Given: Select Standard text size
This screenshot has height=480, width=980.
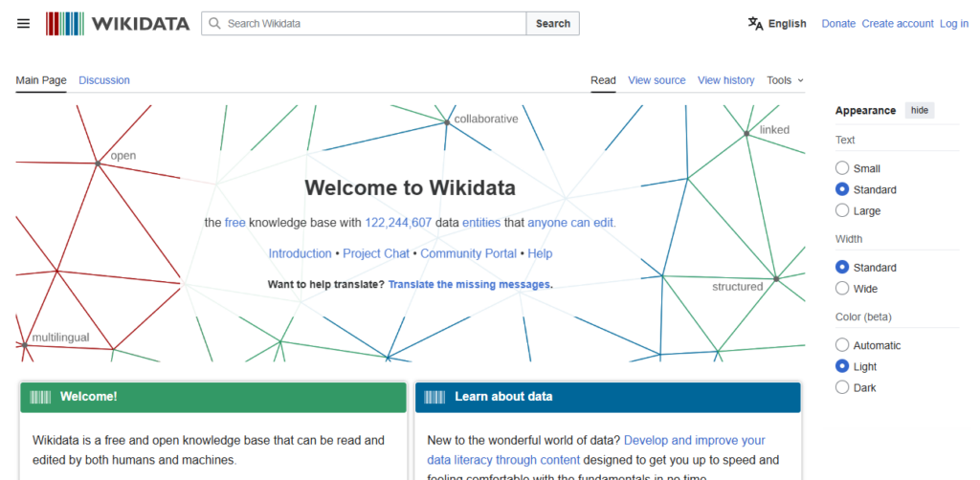Looking at the screenshot, I should (x=842, y=189).
